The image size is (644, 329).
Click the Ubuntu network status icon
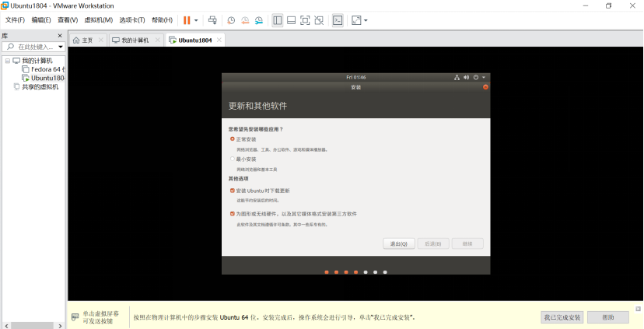coord(457,77)
